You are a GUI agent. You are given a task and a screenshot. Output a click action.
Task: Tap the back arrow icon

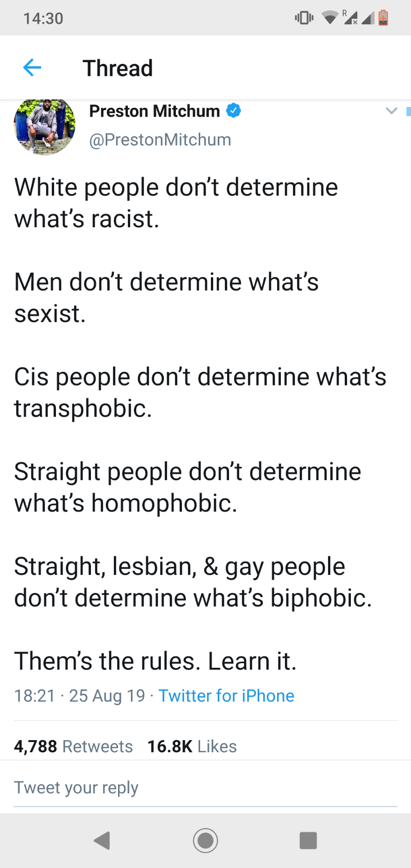32,68
